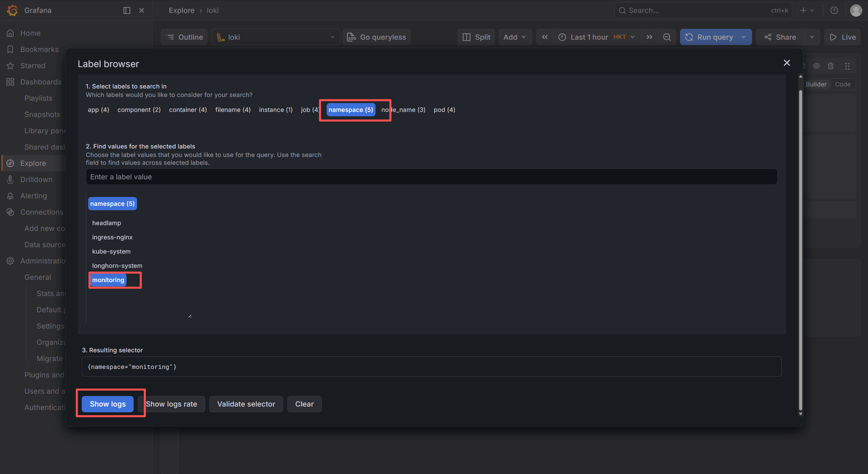
Task: Click the Grafana logo icon
Action: pyautogui.click(x=12, y=10)
